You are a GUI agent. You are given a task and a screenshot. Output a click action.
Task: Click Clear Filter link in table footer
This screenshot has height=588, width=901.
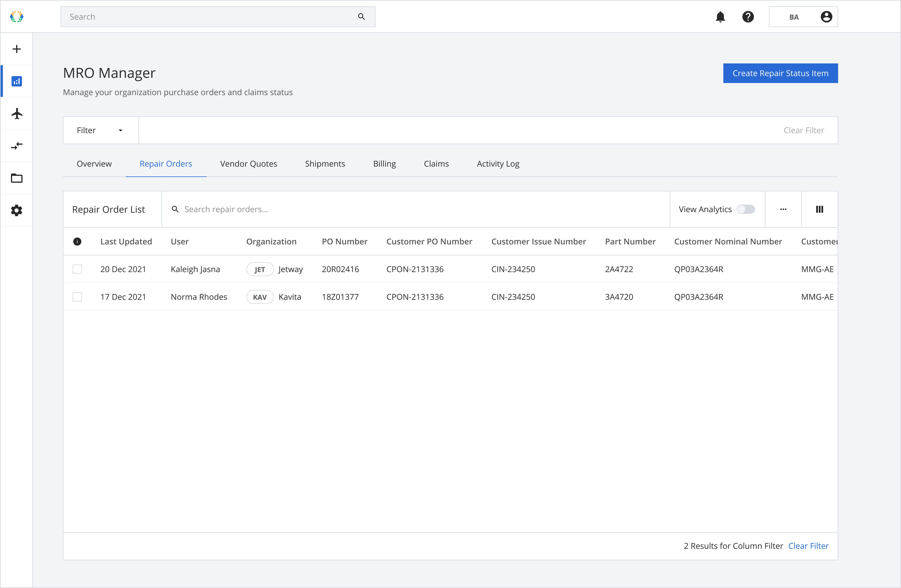point(808,546)
